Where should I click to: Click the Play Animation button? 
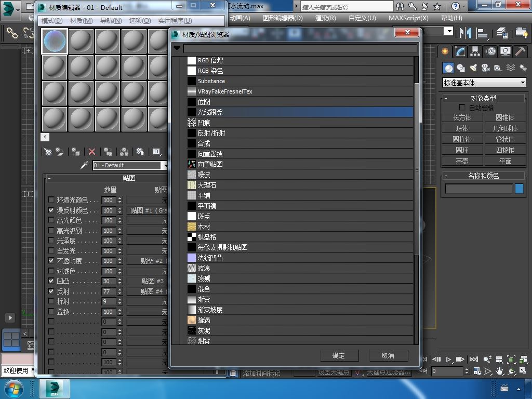(448, 360)
